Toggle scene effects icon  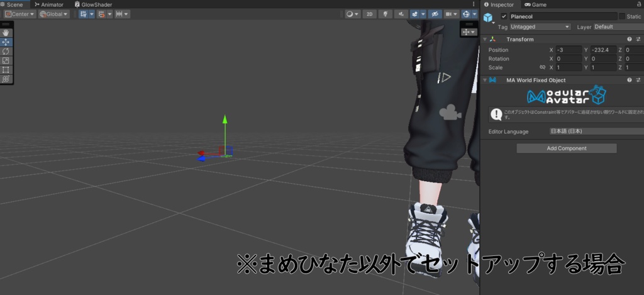click(x=415, y=14)
